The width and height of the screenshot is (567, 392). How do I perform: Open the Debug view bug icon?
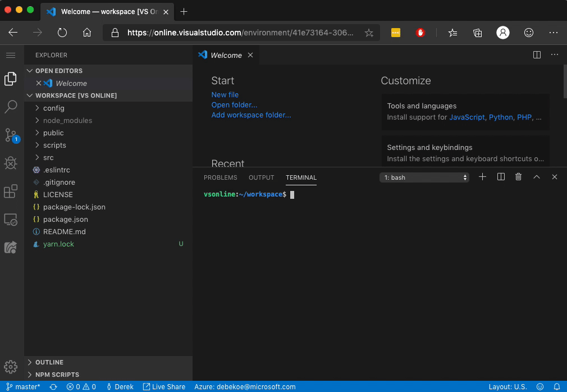[x=11, y=163]
